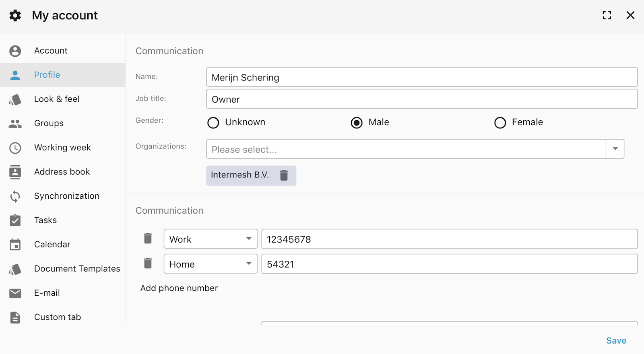Click into the Job title field
This screenshot has width=644, height=354.
click(x=421, y=99)
